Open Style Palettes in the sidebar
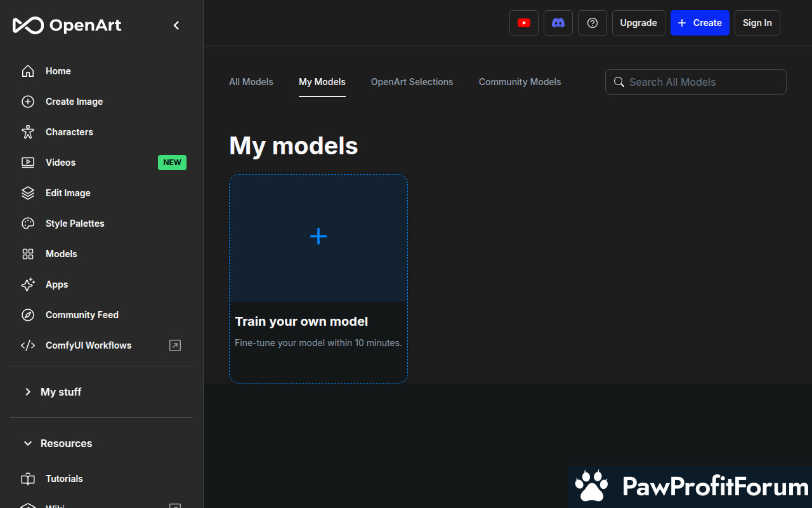The width and height of the screenshot is (812, 508). point(74,224)
